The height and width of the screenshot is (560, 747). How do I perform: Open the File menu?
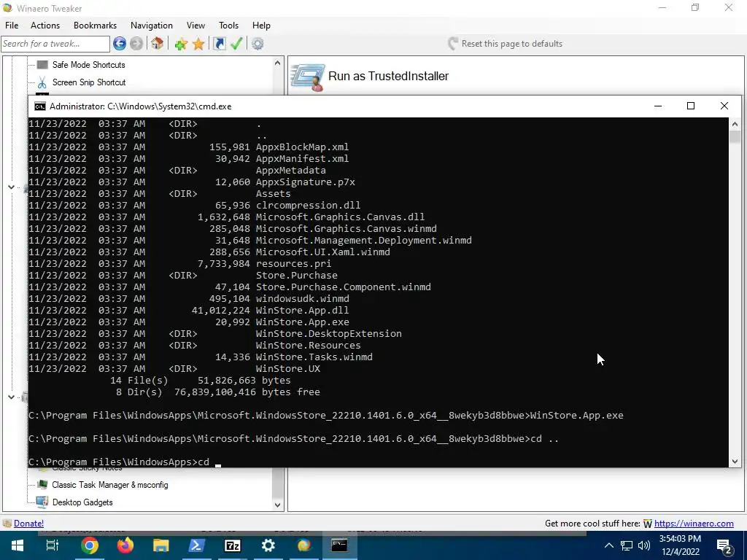coord(12,26)
